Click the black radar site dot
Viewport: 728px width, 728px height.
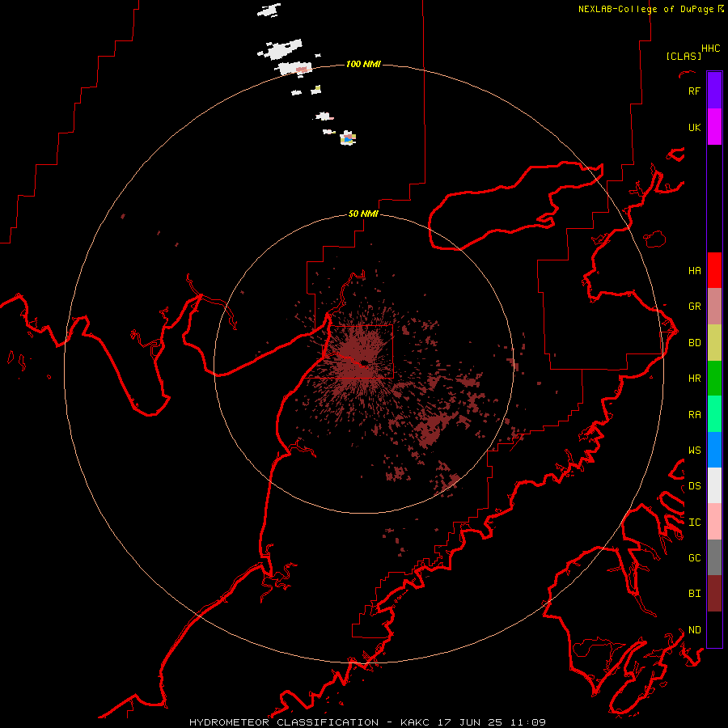(365, 362)
